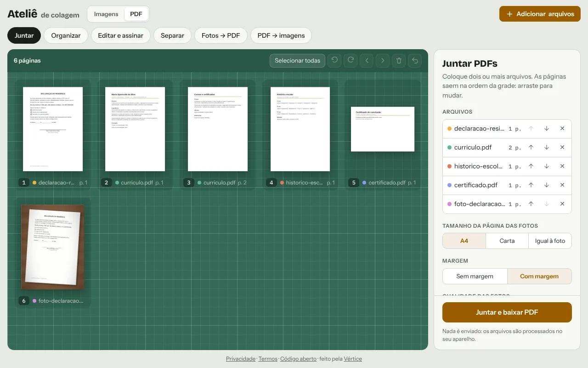Switch to PDF mode
The image size is (588, 368).
click(x=136, y=14)
